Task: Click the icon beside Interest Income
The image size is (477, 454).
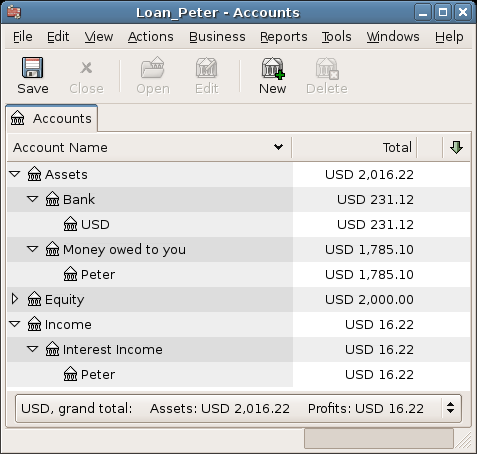Action: click(52, 349)
